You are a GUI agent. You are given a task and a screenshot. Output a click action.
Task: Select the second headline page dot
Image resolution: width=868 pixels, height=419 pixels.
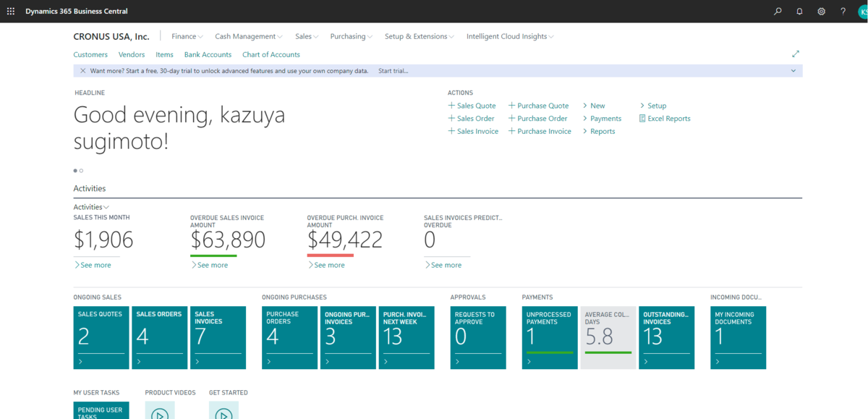81,171
